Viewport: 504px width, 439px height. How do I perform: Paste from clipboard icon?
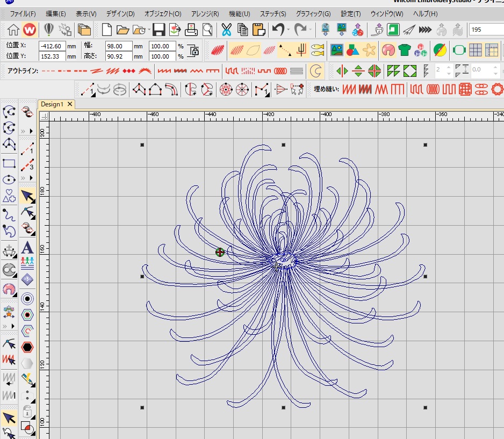[x=259, y=30]
